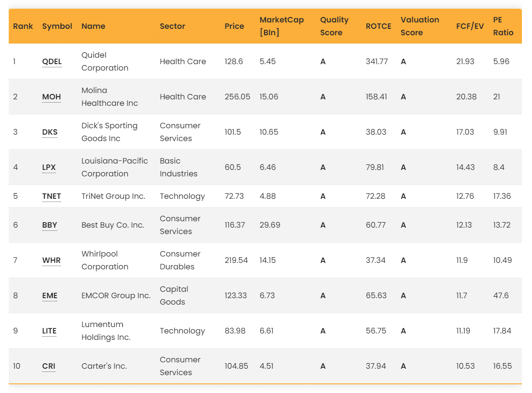
Task: Open the CRI symbol link
Action: 49,366
